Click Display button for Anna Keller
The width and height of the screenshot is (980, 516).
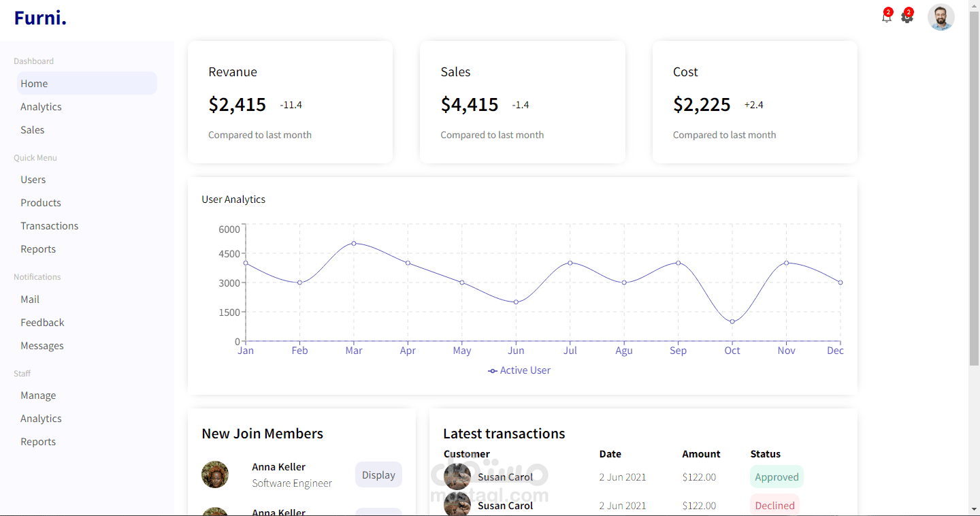click(x=378, y=474)
